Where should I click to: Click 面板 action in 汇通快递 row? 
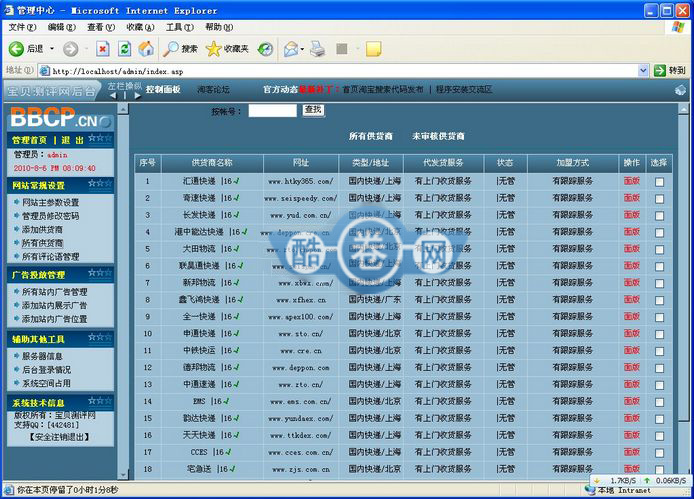[632, 181]
